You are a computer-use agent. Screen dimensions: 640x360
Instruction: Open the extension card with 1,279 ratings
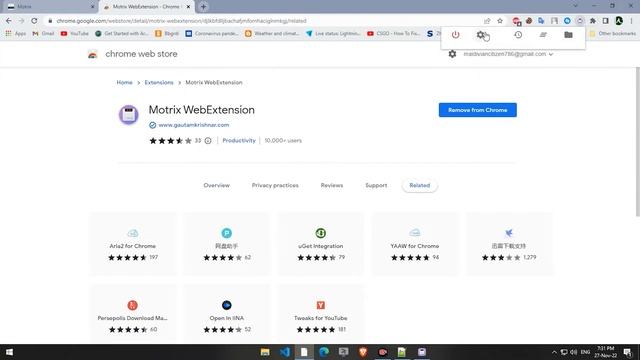509,244
